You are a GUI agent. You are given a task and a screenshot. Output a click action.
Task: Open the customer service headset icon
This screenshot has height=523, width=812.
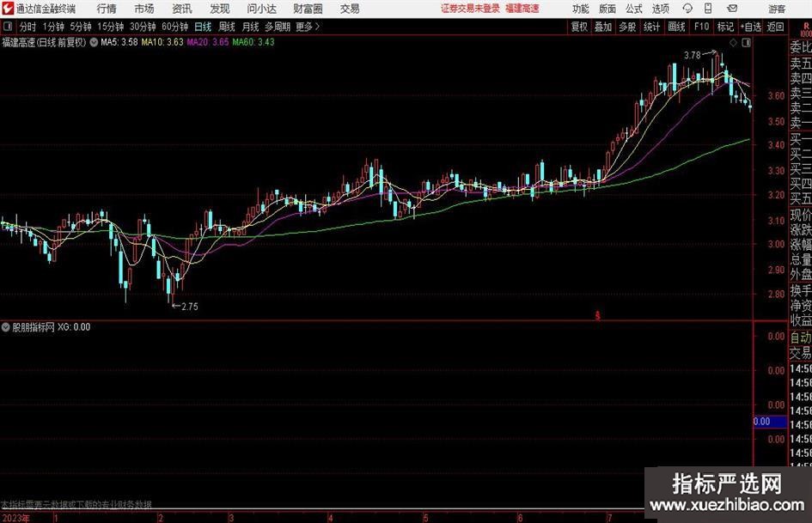tap(687, 9)
